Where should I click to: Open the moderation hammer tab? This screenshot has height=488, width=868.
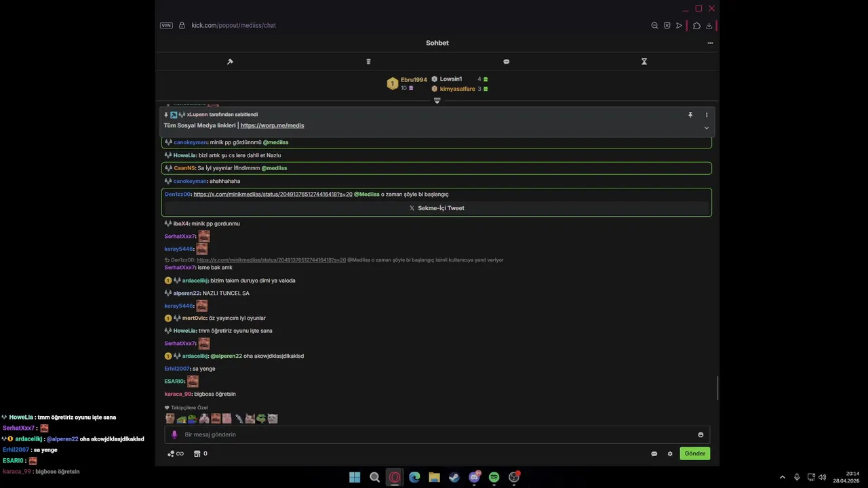coord(230,62)
